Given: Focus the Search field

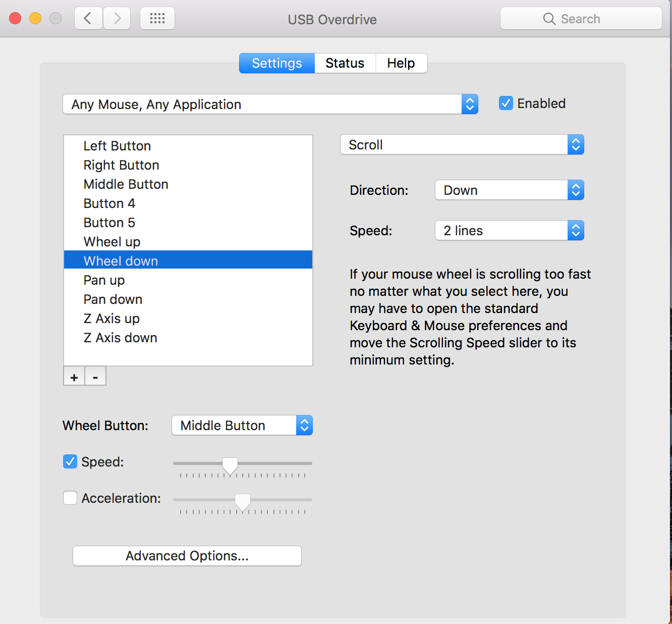Looking at the screenshot, I should click(x=581, y=19).
